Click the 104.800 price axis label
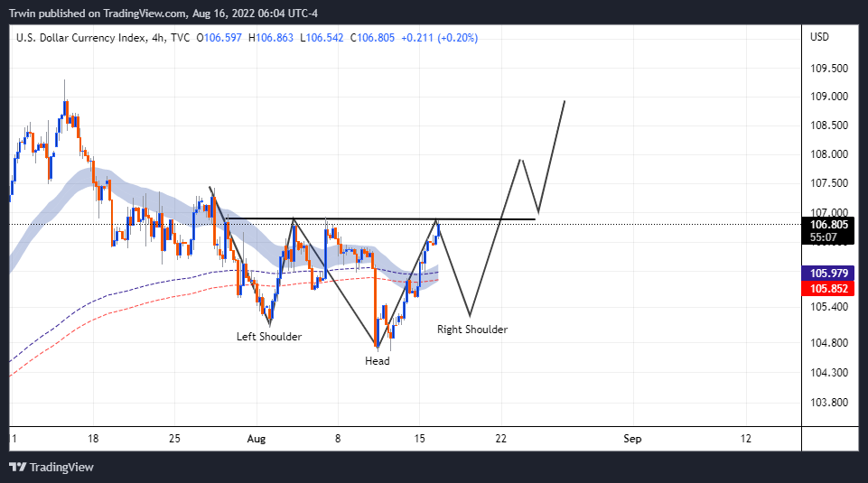This screenshot has width=868, height=483. pos(829,342)
